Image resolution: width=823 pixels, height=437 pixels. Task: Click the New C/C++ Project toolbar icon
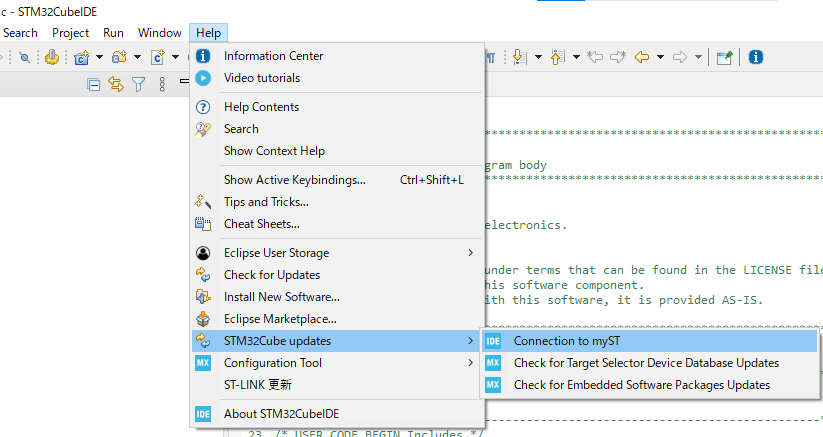[81, 57]
